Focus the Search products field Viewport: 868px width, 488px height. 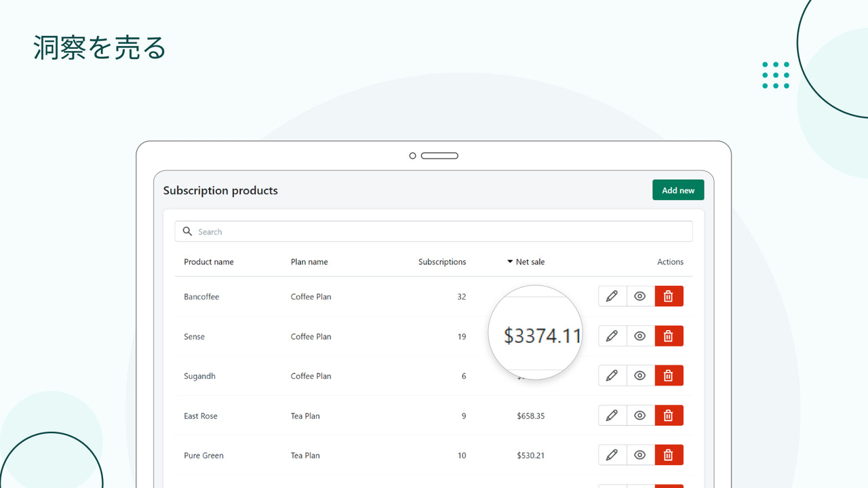tap(433, 232)
